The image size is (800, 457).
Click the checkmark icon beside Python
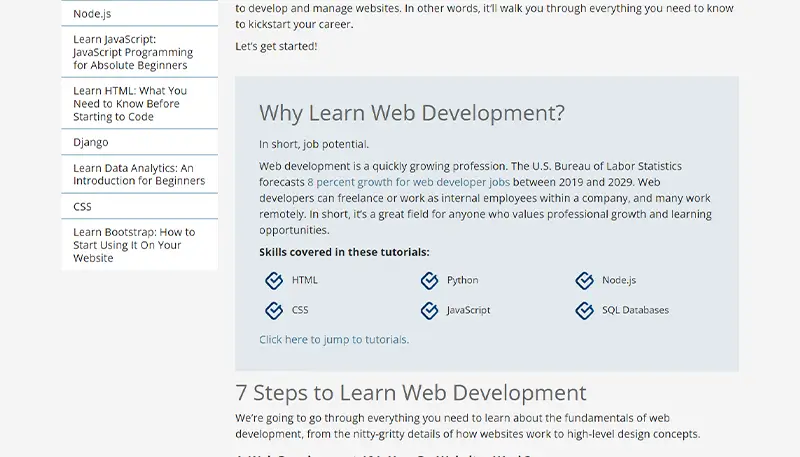(x=429, y=281)
